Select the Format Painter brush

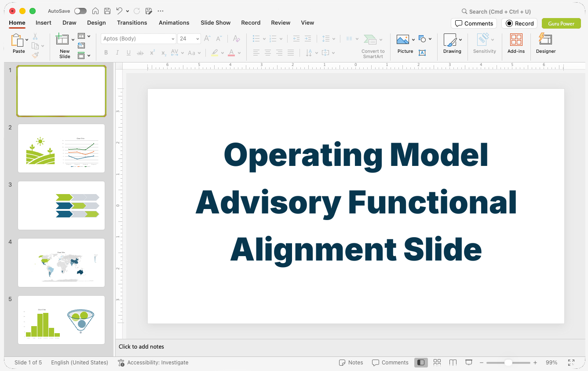point(35,55)
